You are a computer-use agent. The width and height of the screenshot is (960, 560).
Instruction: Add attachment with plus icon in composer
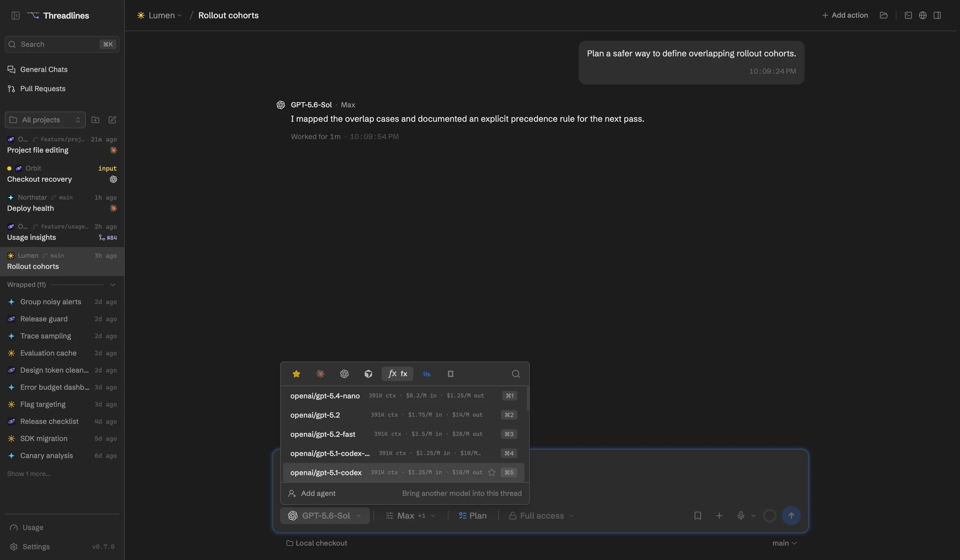point(719,516)
